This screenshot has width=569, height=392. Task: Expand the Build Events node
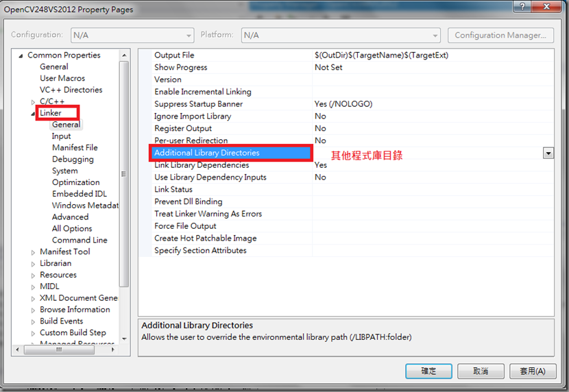(x=33, y=322)
